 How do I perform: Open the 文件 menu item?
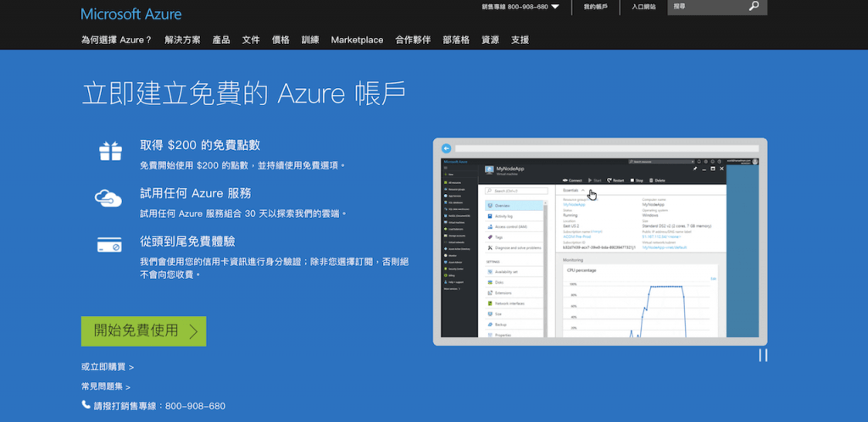click(251, 40)
